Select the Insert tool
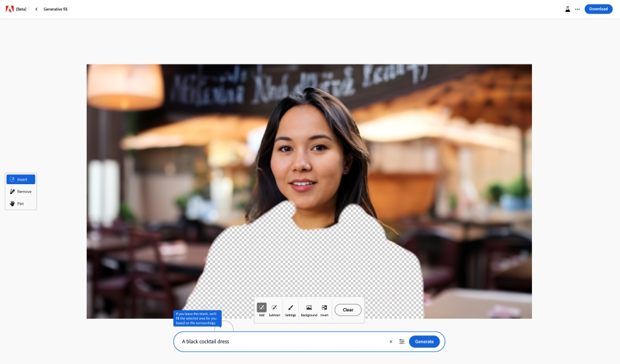The image size is (620, 364). click(21, 179)
